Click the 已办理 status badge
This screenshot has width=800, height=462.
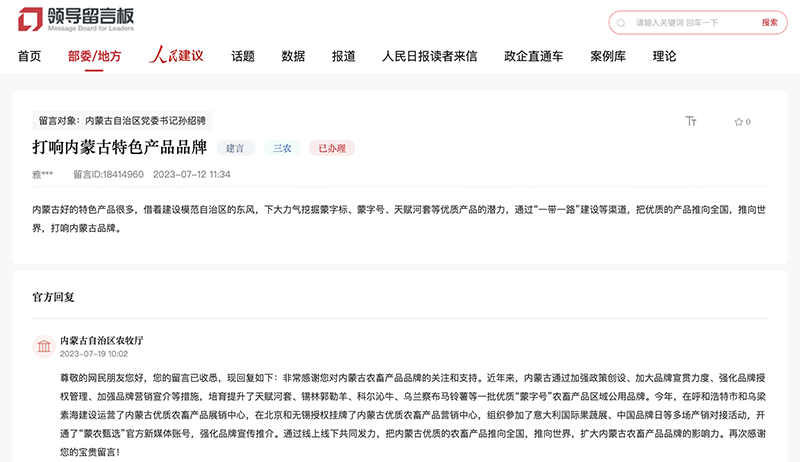click(332, 148)
